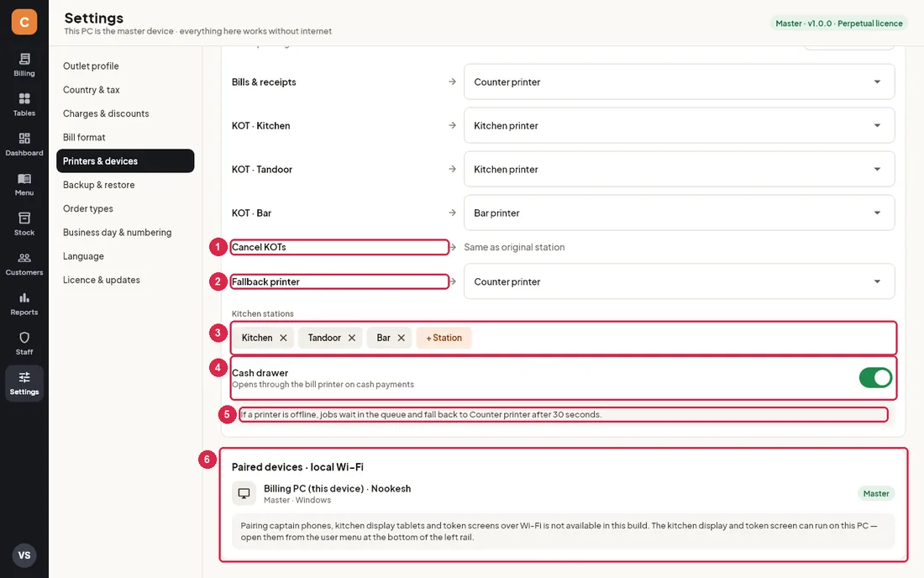Click the green Master device badge
This screenshot has height=578, width=924.
click(875, 494)
